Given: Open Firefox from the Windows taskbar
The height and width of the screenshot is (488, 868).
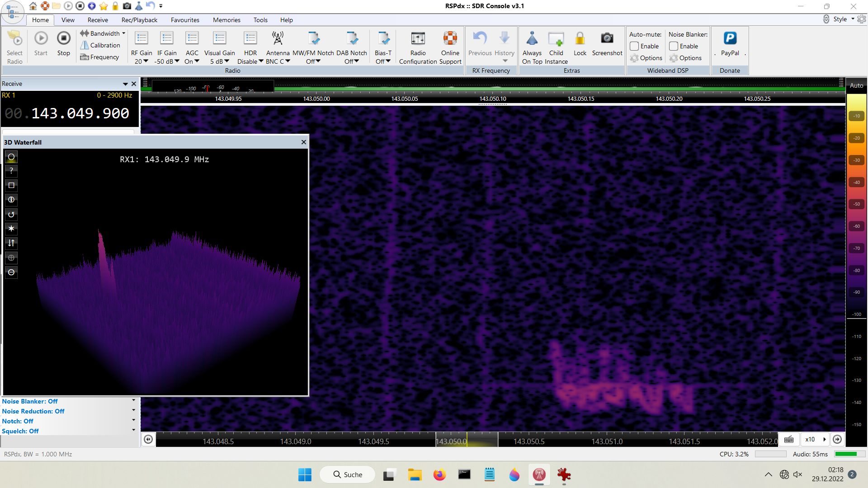Looking at the screenshot, I should tap(439, 475).
